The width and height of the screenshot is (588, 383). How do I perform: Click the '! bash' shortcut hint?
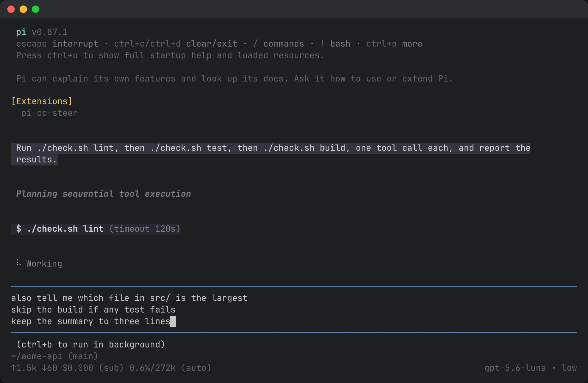pos(335,44)
